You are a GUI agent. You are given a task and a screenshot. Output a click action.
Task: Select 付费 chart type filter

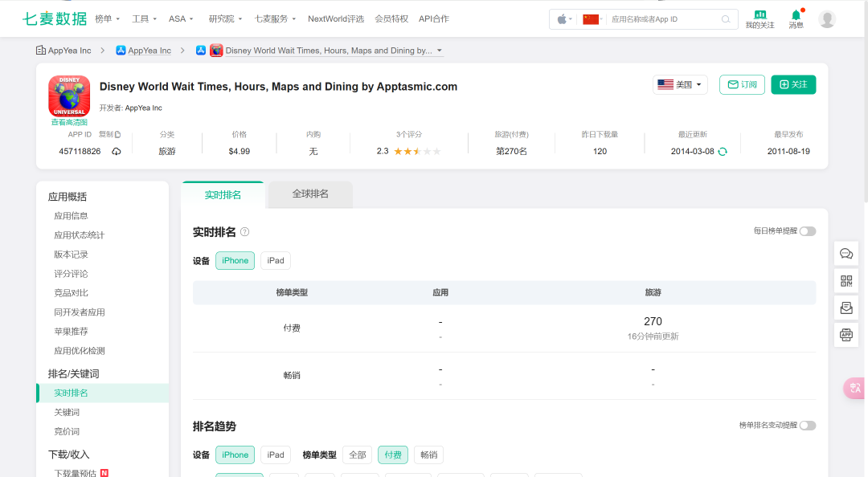(x=393, y=455)
